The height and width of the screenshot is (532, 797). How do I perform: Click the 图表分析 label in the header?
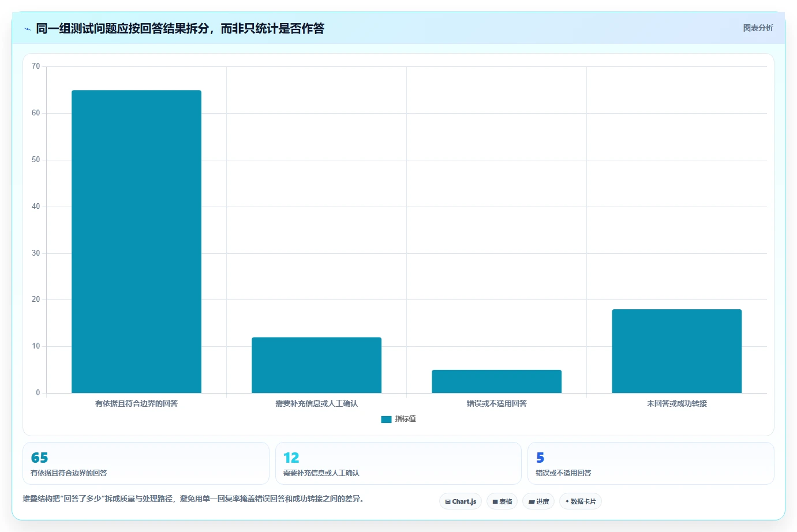coord(758,28)
